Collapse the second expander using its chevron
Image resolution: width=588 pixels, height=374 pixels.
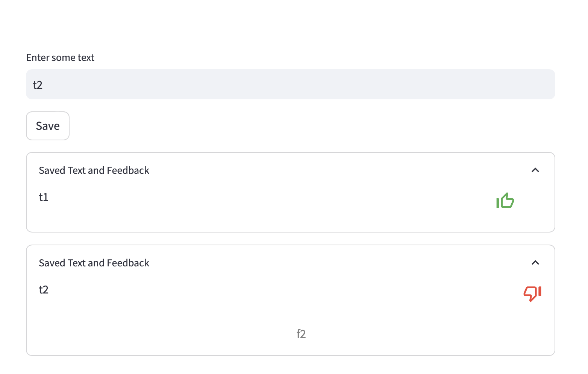(x=535, y=263)
